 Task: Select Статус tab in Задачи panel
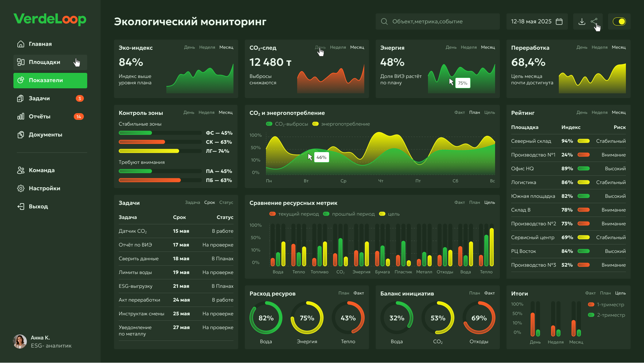(x=226, y=202)
